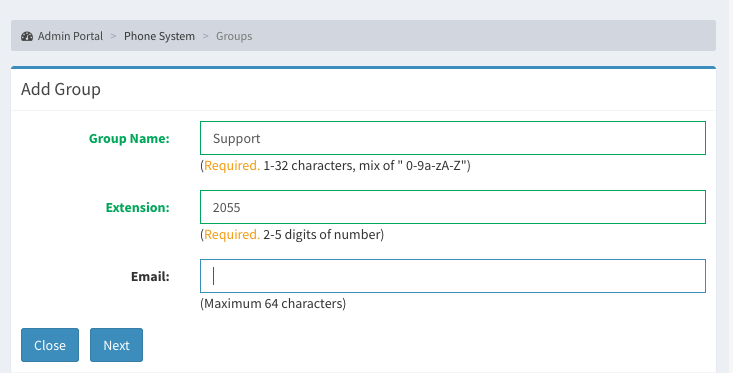Click the Add Group heading
Image resolution: width=733 pixels, height=373 pixels.
coord(61,89)
